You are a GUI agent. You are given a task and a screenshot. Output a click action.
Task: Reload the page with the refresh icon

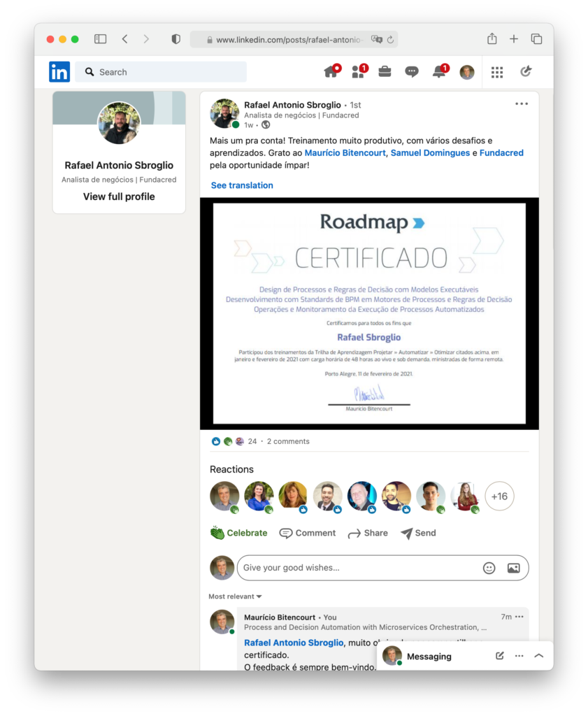coord(391,40)
